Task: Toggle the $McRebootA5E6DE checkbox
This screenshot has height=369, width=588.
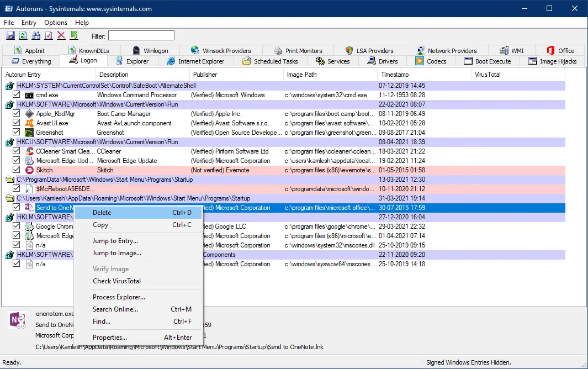Action: click(16, 188)
